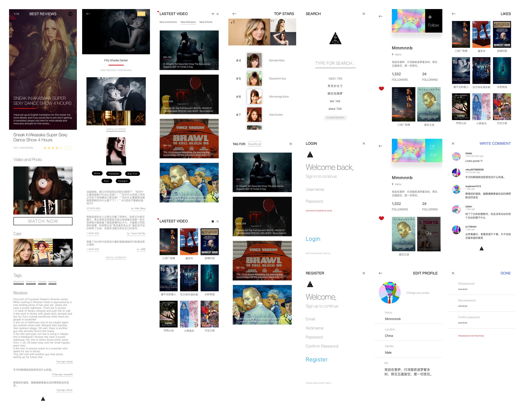Tap the Edit pencil icon on the profile

click(432, 147)
